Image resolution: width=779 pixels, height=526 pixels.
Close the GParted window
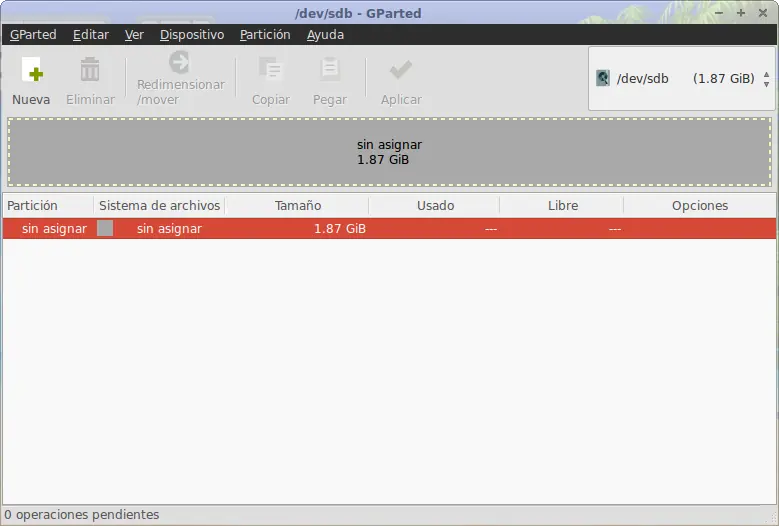pyautogui.click(x=763, y=13)
